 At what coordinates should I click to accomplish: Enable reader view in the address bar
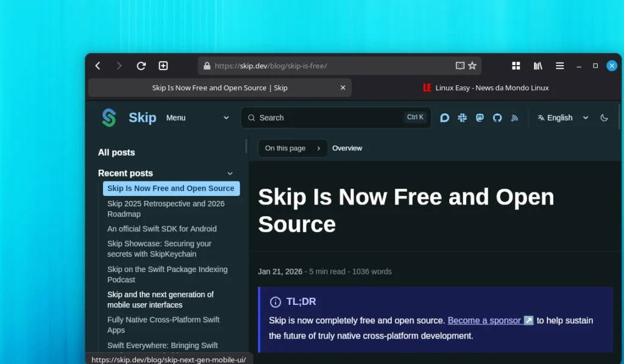pos(461,66)
